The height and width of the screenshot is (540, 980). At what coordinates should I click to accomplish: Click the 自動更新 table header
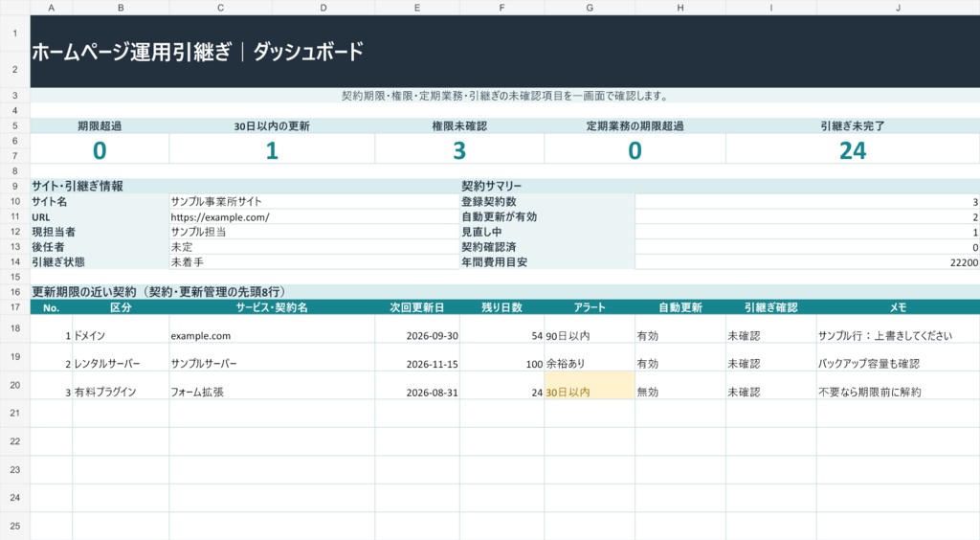pos(680,307)
